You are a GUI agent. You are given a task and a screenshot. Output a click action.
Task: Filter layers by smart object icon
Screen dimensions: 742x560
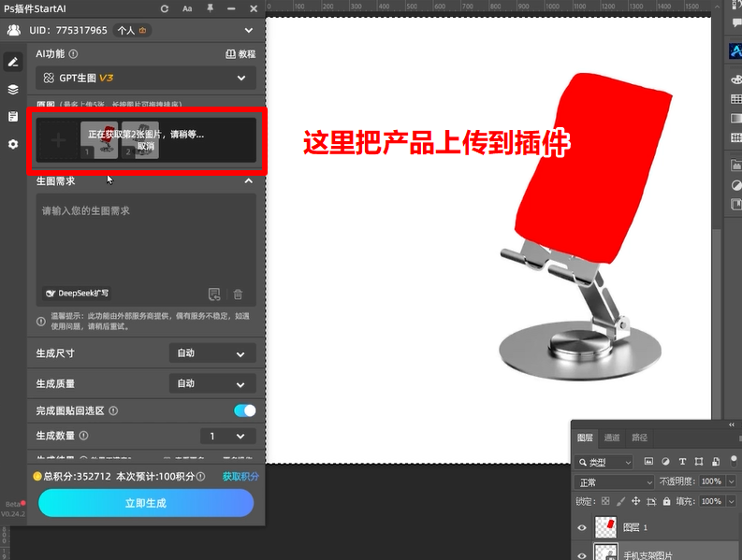[716, 461]
